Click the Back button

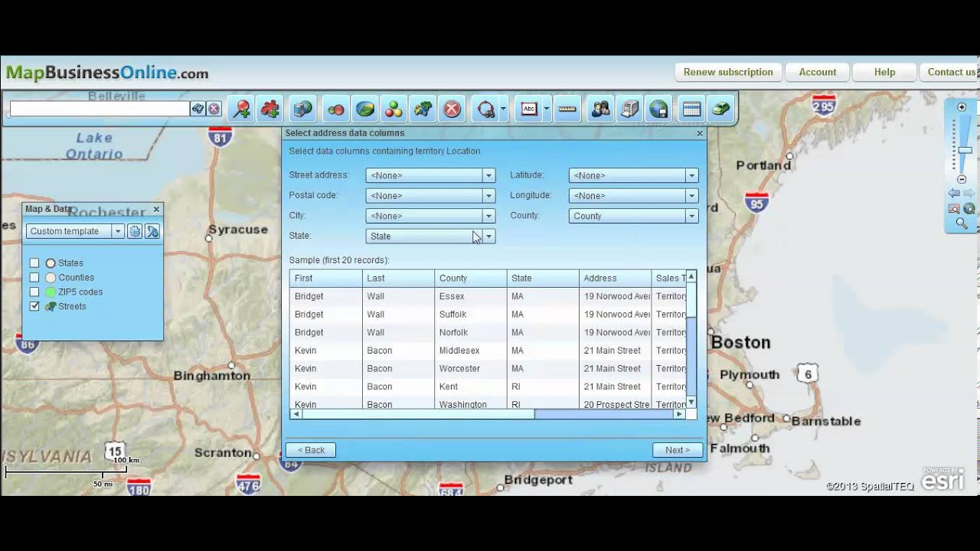click(311, 450)
